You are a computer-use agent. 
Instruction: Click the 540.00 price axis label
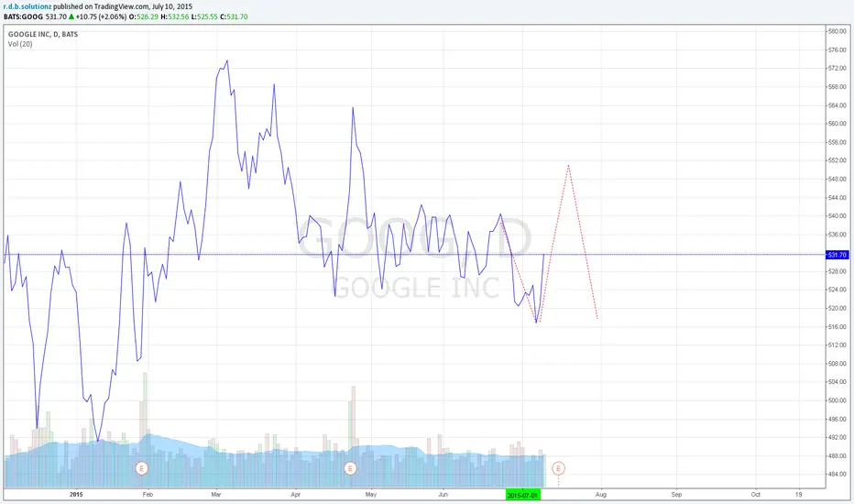click(x=838, y=216)
